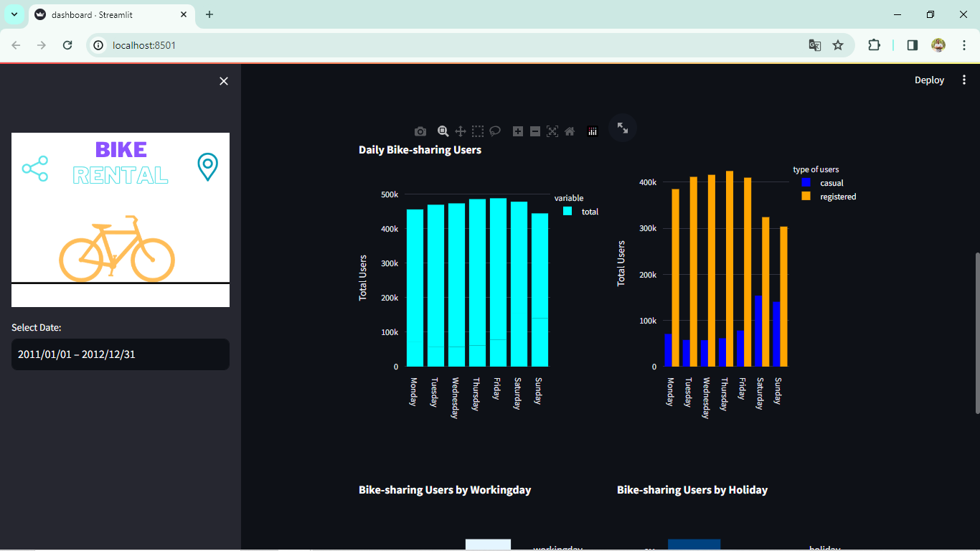Zoom out on the chart with minus icon
The image size is (980, 551).
coord(535,131)
